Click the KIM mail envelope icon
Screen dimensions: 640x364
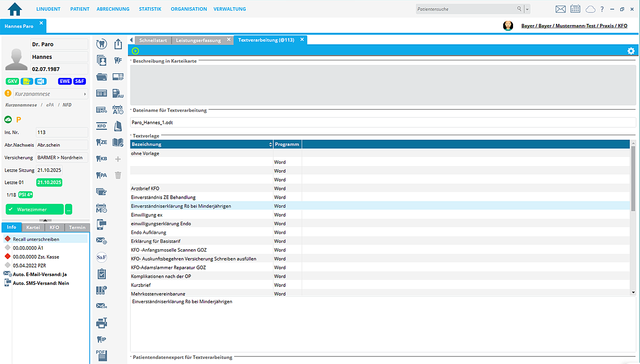(x=101, y=306)
